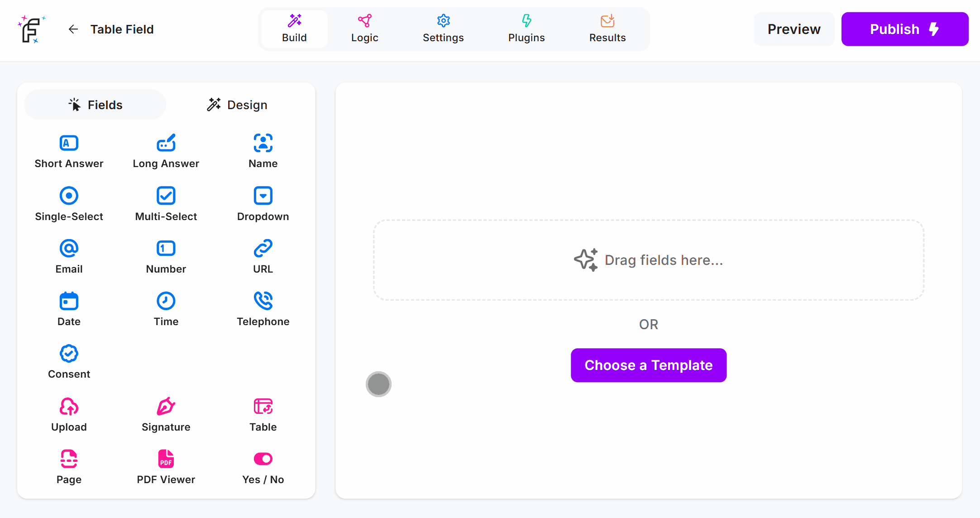Add a Number field
Viewport: 980px width, 518px height.
click(x=166, y=256)
